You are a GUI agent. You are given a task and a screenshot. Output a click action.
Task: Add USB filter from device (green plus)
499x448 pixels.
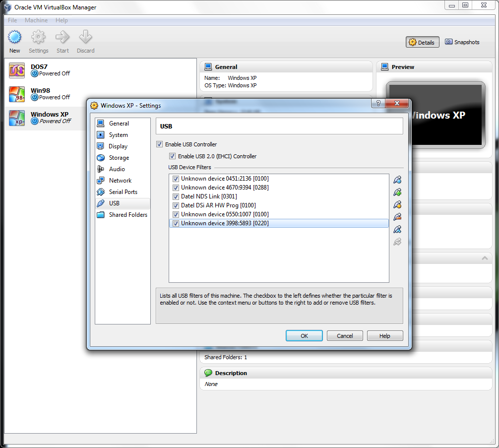coord(397,192)
